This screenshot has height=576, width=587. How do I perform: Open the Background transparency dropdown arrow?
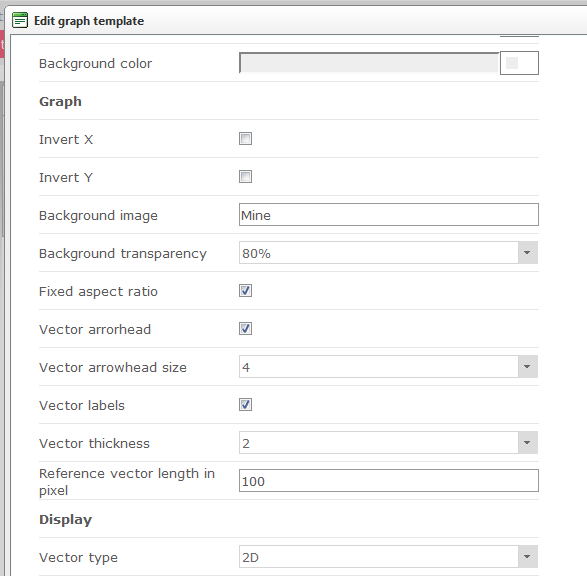pos(527,253)
